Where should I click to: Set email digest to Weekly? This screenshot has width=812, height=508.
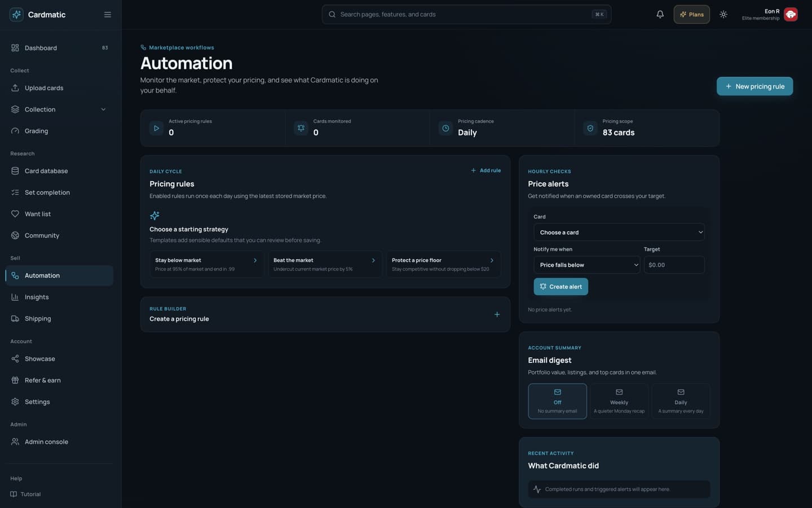pos(619,401)
